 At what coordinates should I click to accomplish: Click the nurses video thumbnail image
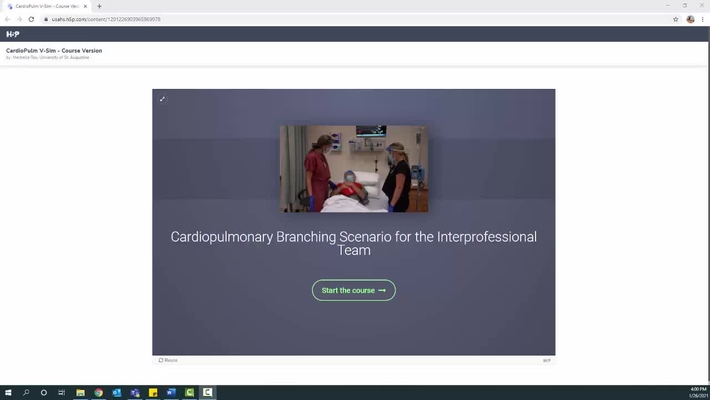click(354, 169)
